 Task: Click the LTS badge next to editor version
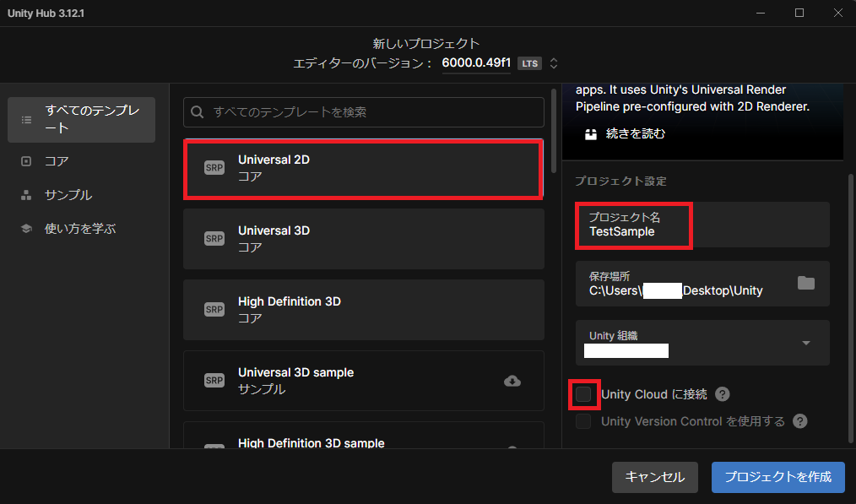click(529, 63)
